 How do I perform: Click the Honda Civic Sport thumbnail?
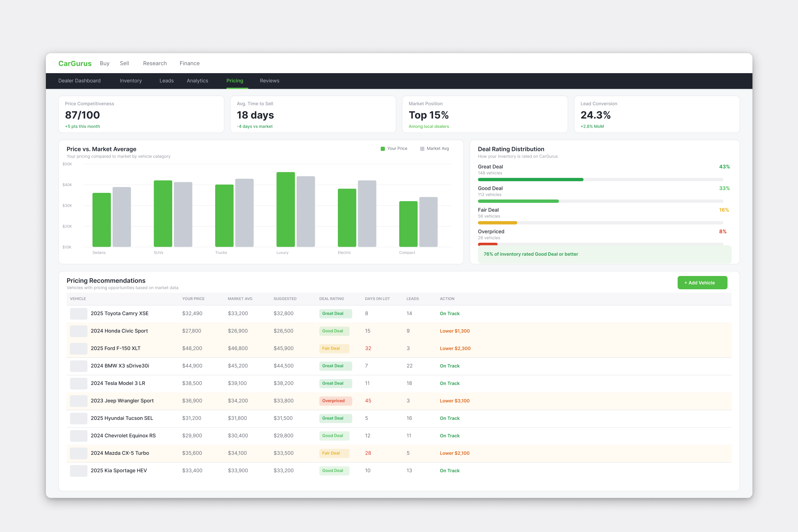tap(79, 331)
